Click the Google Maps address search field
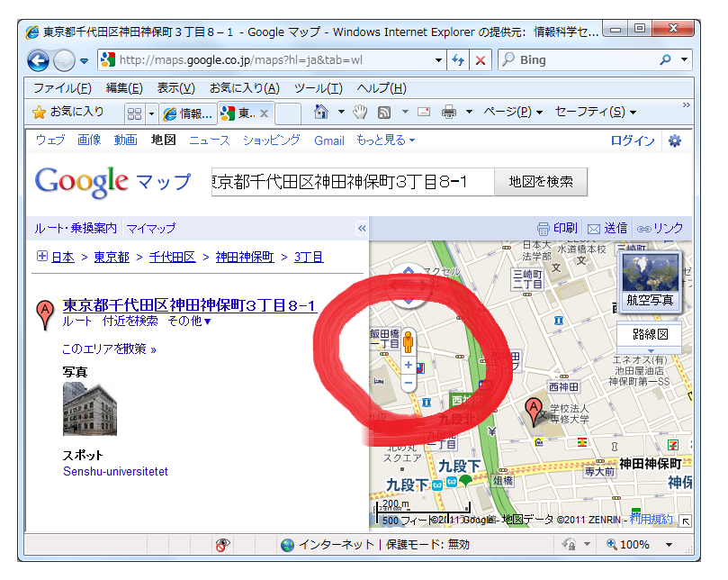The height and width of the screenshot is (580, 728). pyautogui.click(x=353, y=182)
